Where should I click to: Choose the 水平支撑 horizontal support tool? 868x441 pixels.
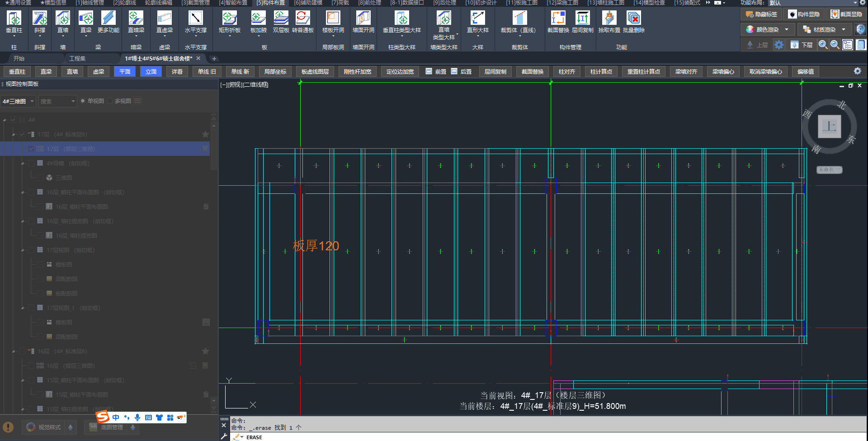(195, 19)
